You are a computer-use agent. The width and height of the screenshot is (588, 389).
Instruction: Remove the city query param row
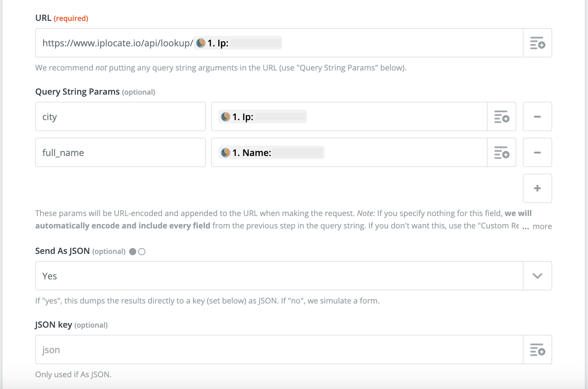[x=537, y=117]
